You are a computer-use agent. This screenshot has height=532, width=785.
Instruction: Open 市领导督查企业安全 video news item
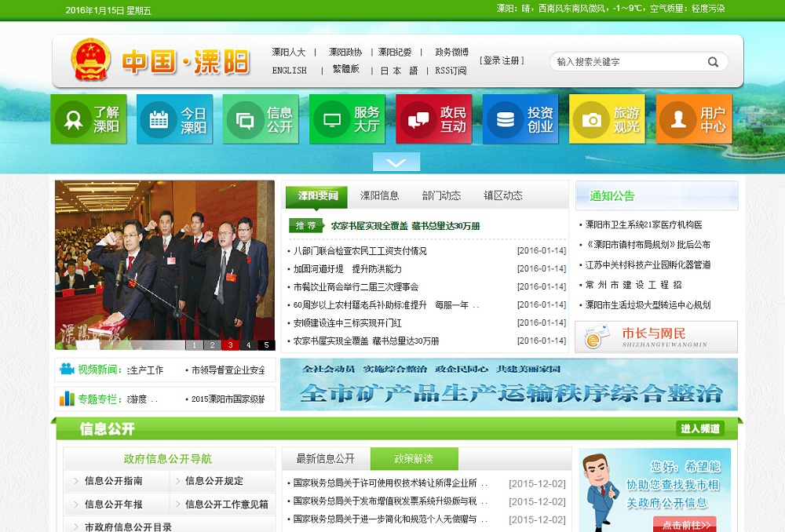tap(228, 370)
